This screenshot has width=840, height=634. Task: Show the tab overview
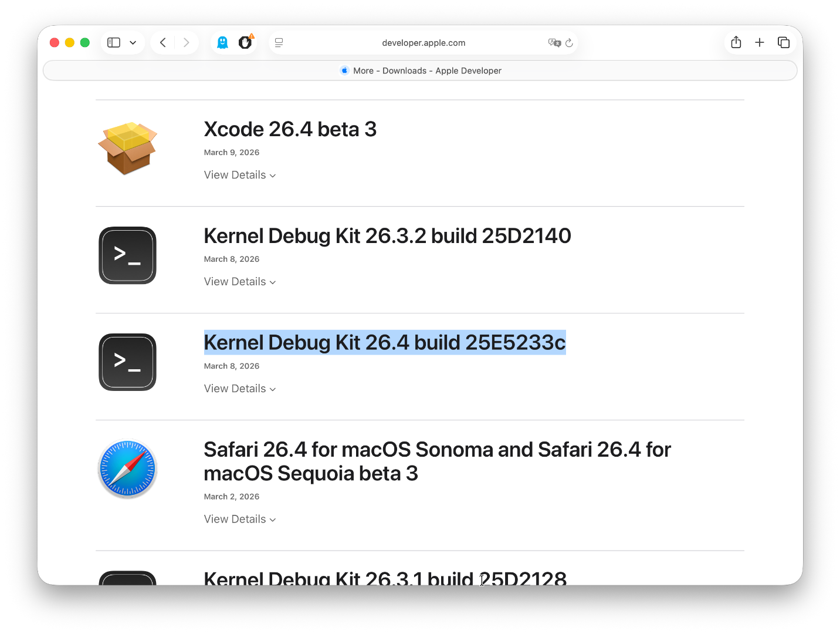(x=784, y=42)
